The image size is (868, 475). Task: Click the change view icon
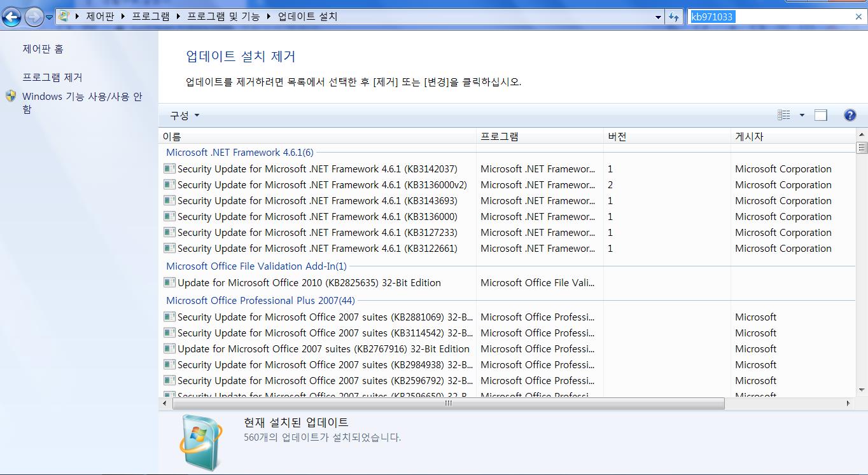(x=784, y=115)
